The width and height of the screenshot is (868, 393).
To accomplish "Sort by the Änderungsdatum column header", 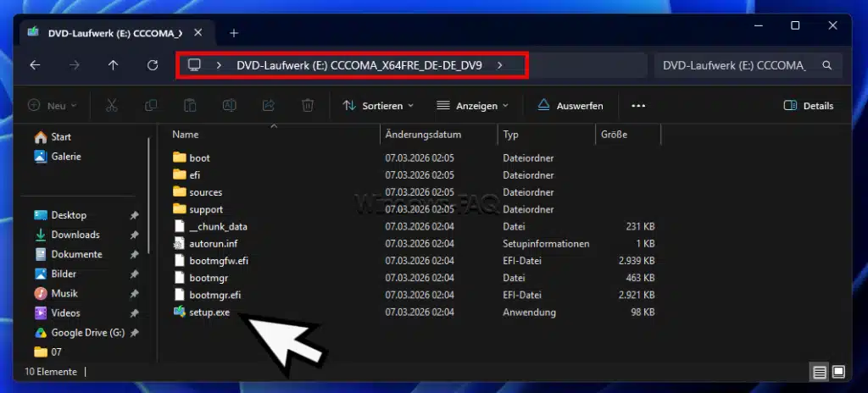I will coord(423,135).
